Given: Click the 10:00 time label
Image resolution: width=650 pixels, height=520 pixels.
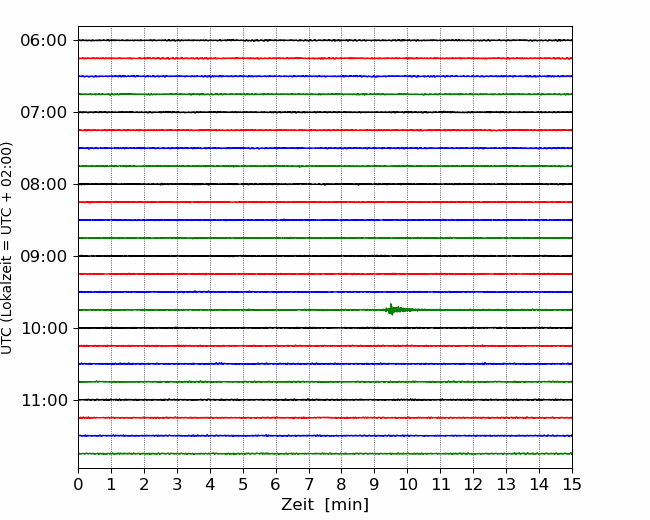Looking at the screenshot, I should click(44, 328).
